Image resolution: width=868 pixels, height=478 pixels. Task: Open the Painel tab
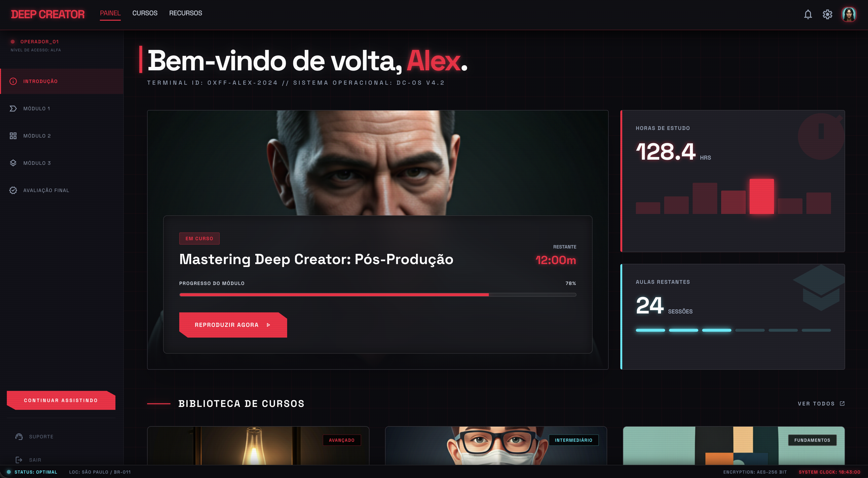pos(110,13)
